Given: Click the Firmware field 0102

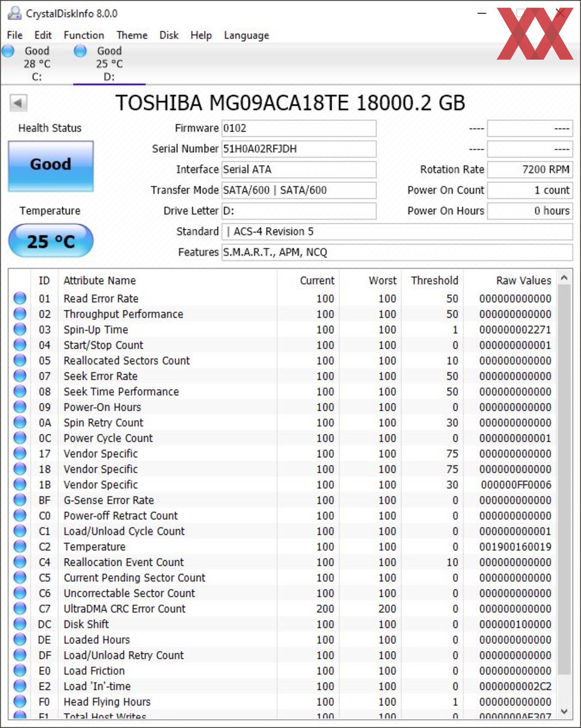Looking at the screenshot, I should point(299,128).
